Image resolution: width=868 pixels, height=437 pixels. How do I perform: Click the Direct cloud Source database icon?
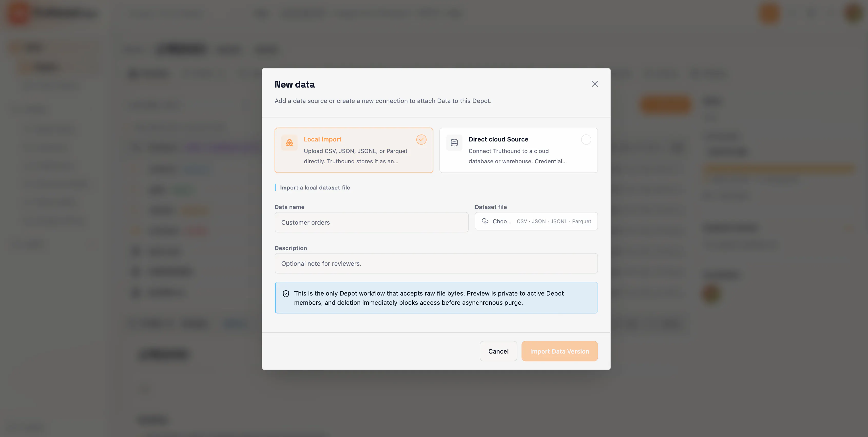click(454, 143)
